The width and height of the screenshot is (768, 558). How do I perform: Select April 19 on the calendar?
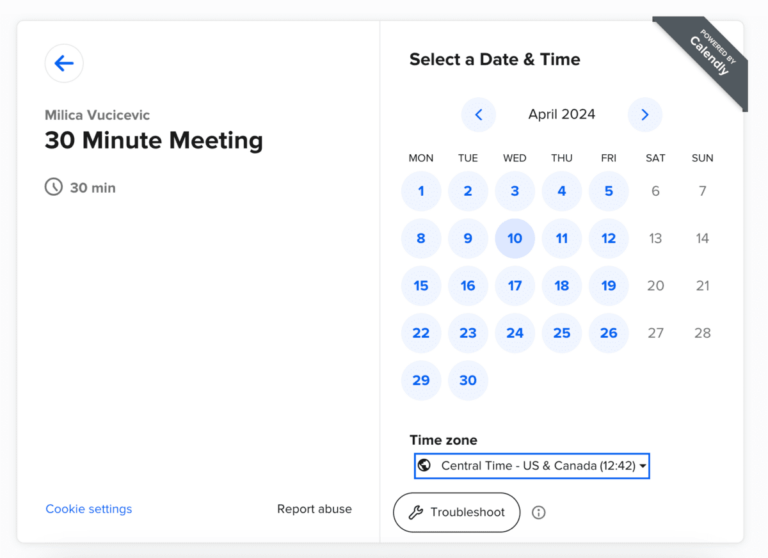point(608,286)
